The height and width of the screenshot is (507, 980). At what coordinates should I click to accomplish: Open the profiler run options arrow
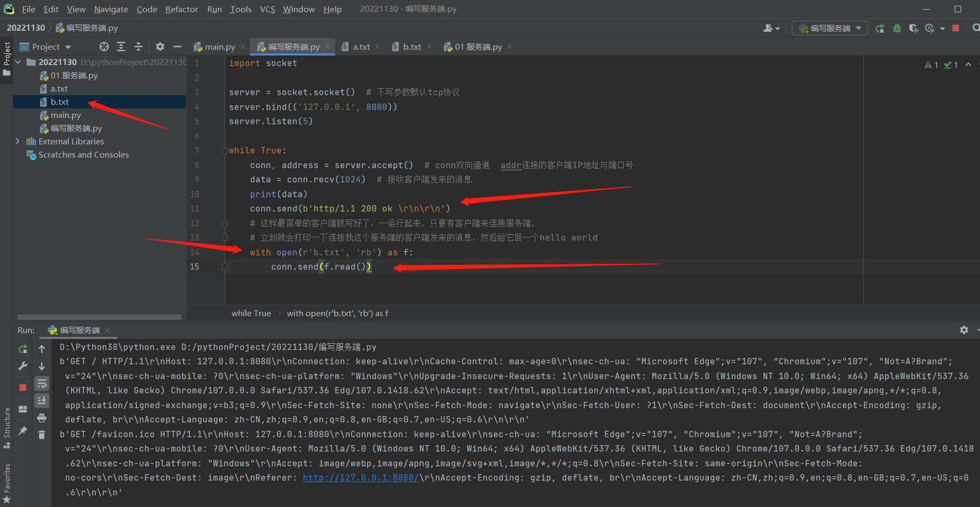coord(942,29)
